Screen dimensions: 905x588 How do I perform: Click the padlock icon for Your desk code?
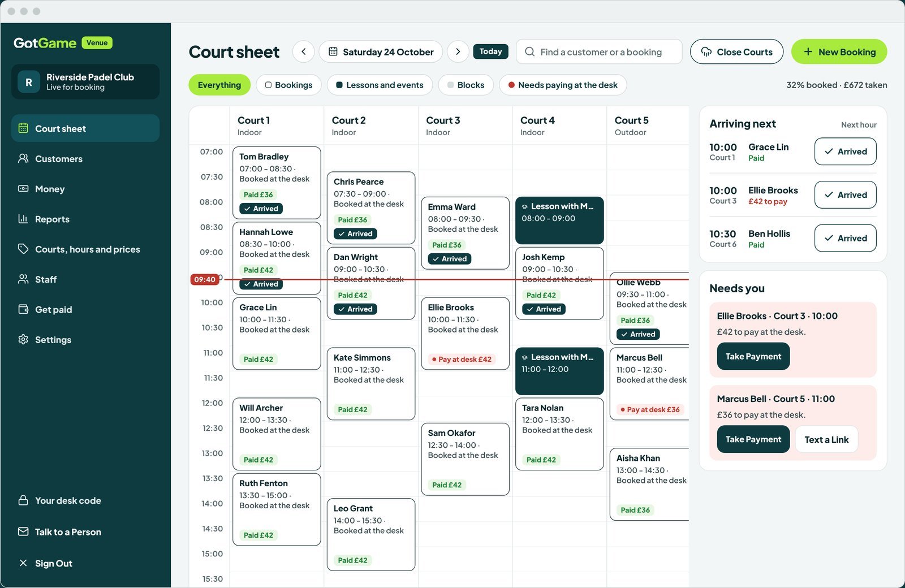pyautogui.click(x=23, y=500)
